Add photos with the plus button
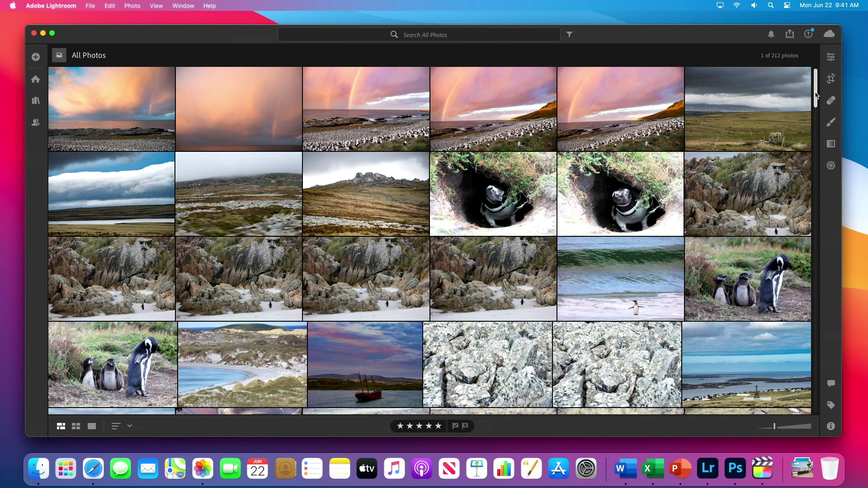The image size is (868, 488). (35, 57)
